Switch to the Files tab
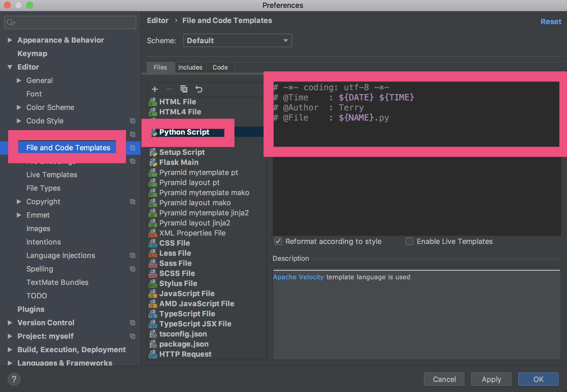Screen dimensions: 567x392 (x=160, y=67)
